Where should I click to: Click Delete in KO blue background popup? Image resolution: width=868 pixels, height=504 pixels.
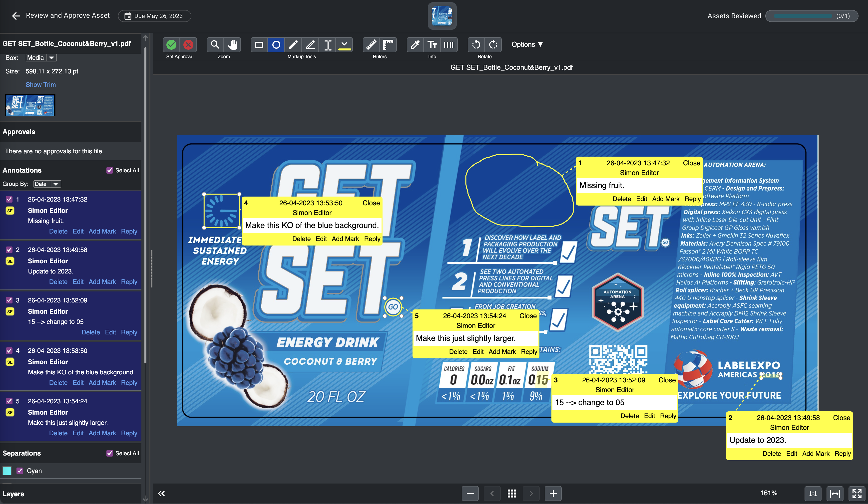tap(301, 239)
